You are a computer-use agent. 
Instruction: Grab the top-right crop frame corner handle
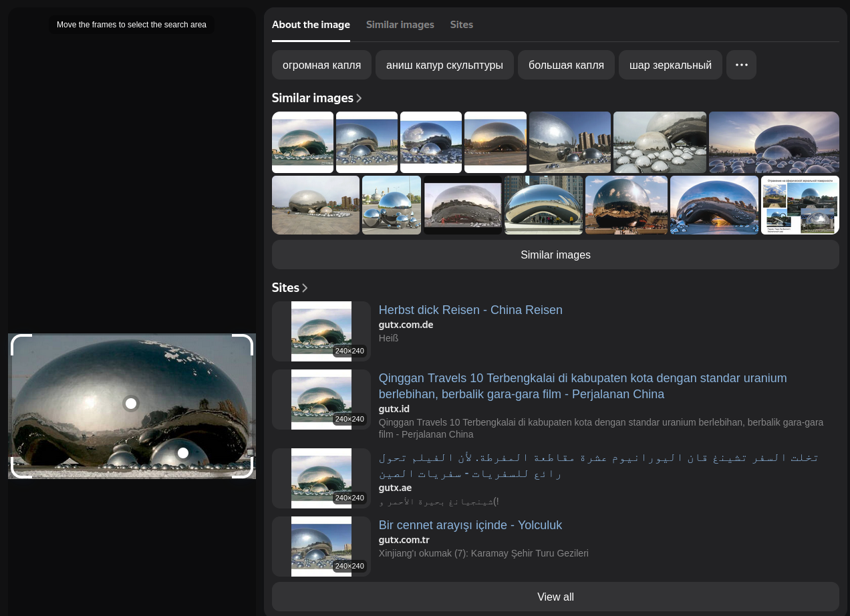pos(243,345)
